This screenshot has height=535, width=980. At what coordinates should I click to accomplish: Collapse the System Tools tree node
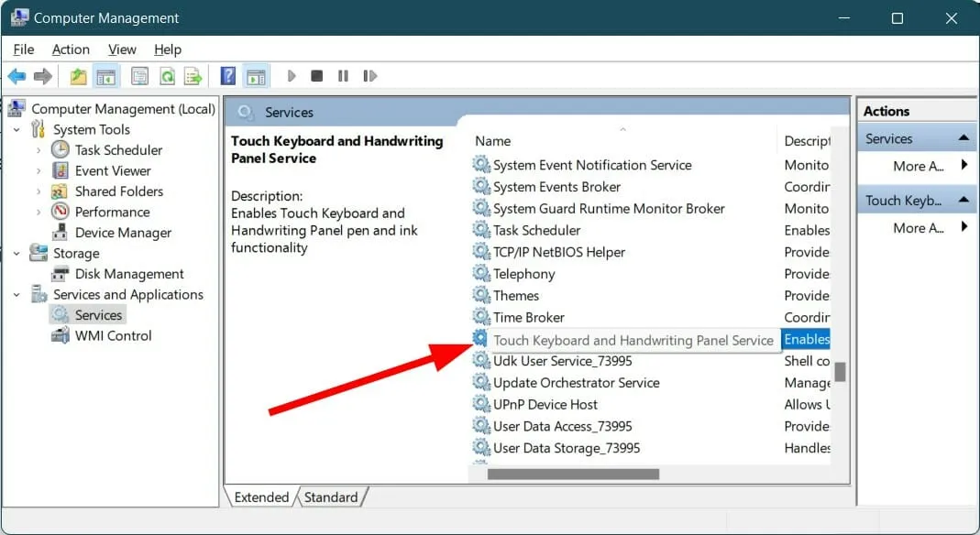[17, 130]
